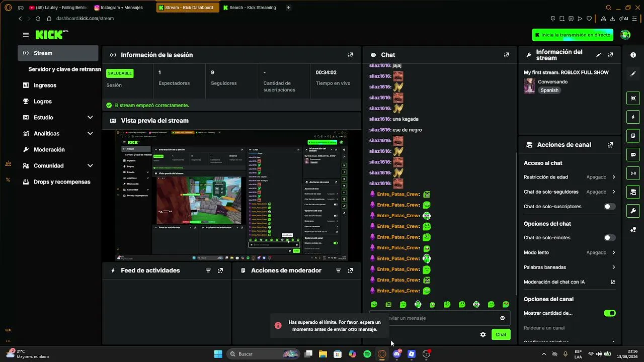Click the stream preview thumbnail
The image size is (644, 362).
(x=232, y=195)
